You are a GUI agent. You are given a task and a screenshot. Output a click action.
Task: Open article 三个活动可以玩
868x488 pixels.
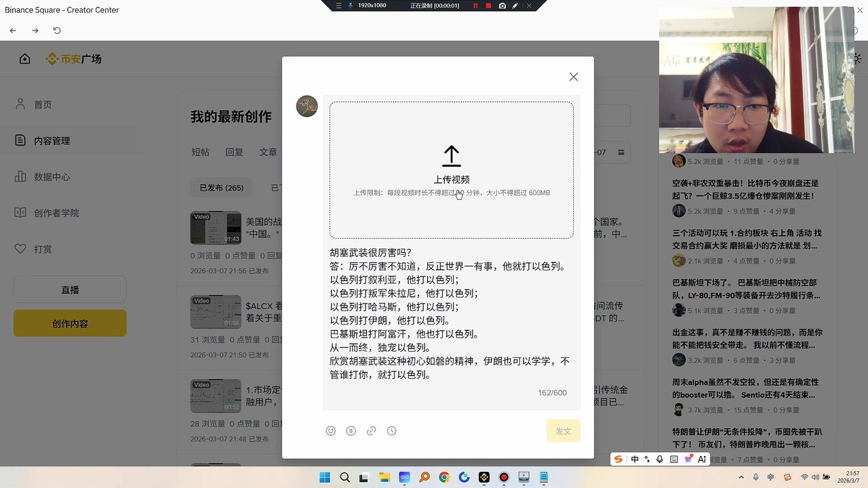tap(746, 239)
